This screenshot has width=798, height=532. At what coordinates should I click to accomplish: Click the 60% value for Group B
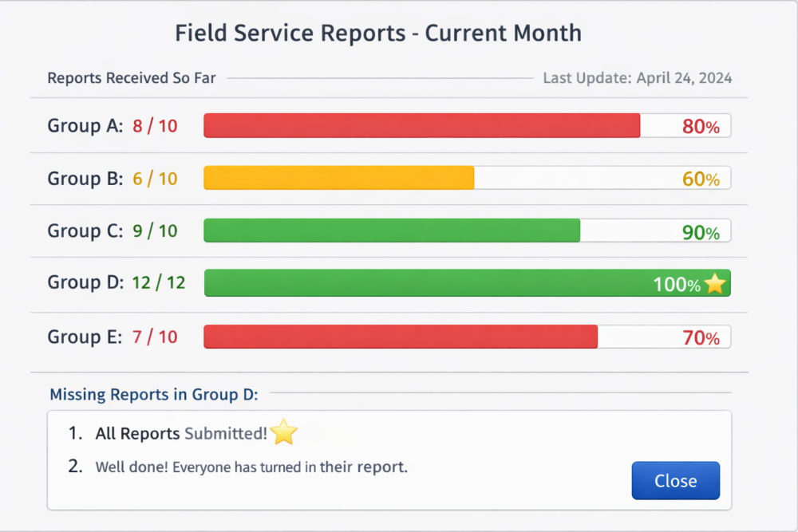[x=701, y=179]
